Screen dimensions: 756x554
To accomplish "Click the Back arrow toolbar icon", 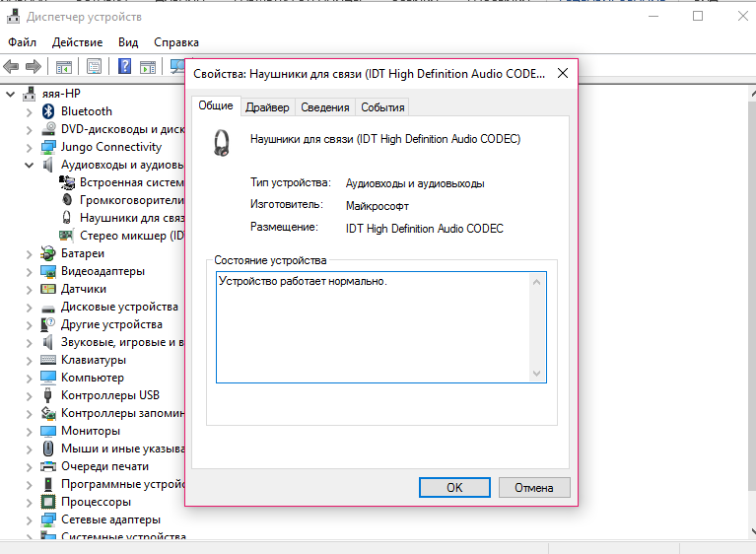I will coord(11,66).
